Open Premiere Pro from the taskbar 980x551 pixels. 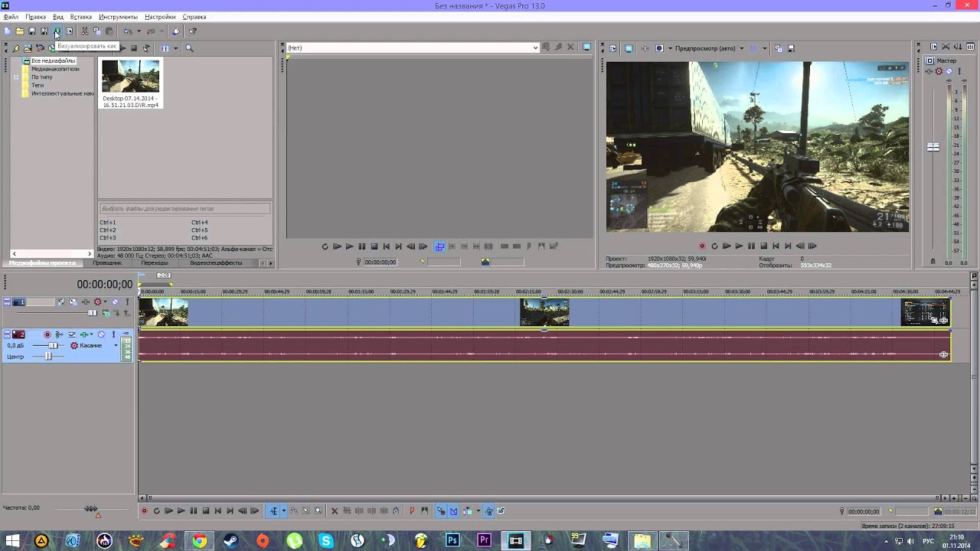tap(484, 541)
